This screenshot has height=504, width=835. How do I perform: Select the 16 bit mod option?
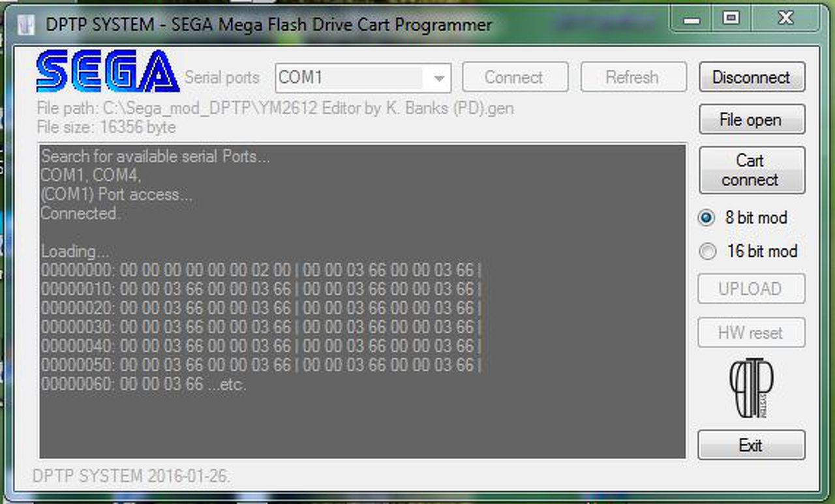[x=748, y=251]
